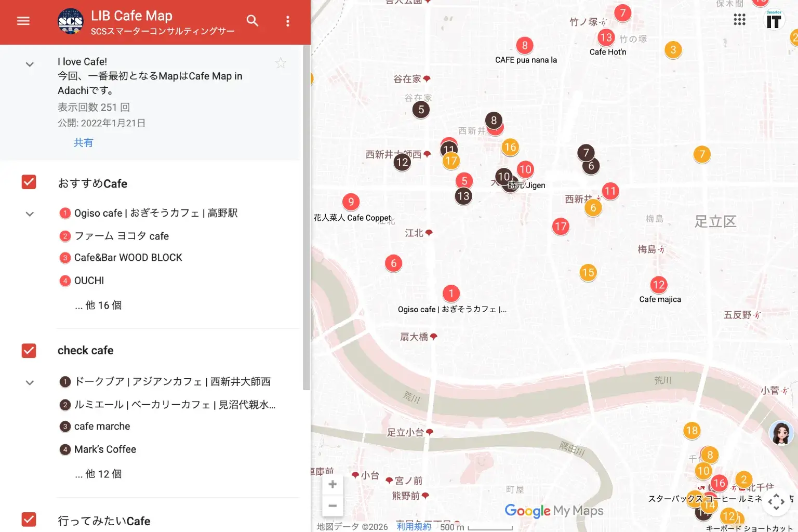Screen dimensions: 798x532
Task: Uncheck the check cafe layer
Action: point(29,351)
